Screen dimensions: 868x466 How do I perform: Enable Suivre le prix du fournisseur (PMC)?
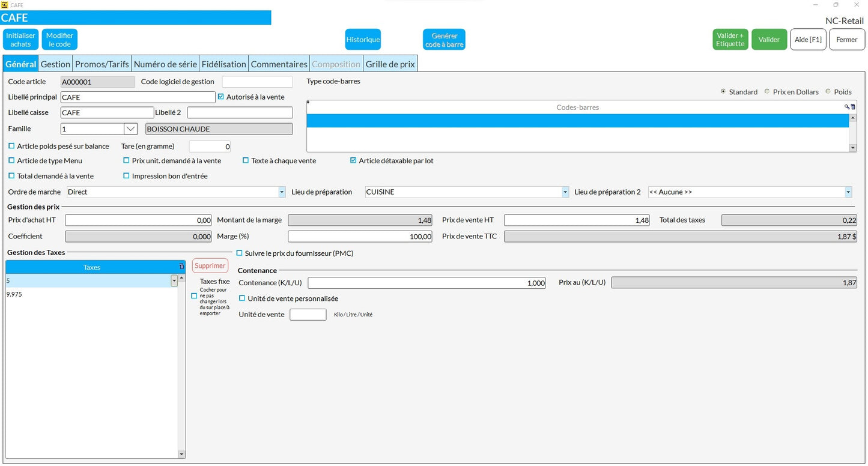[240, 253]
